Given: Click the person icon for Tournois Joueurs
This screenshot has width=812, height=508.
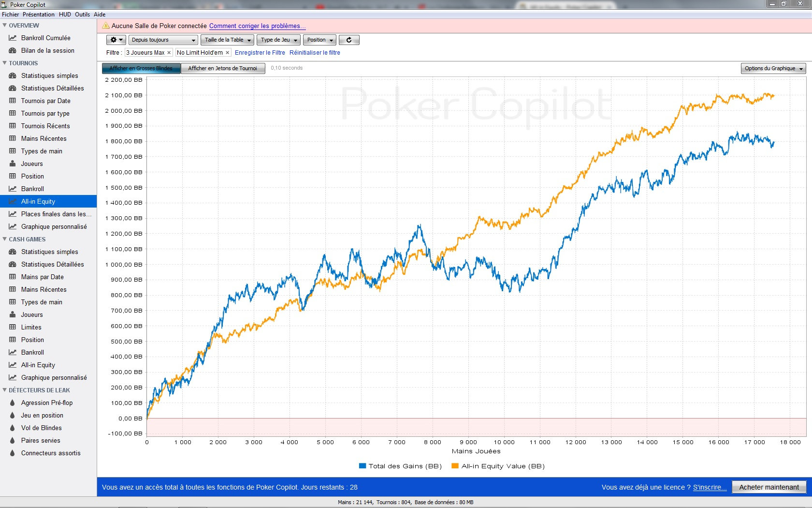Looking at the screenshot, I should pyautogui.click(x=13, y=164).
